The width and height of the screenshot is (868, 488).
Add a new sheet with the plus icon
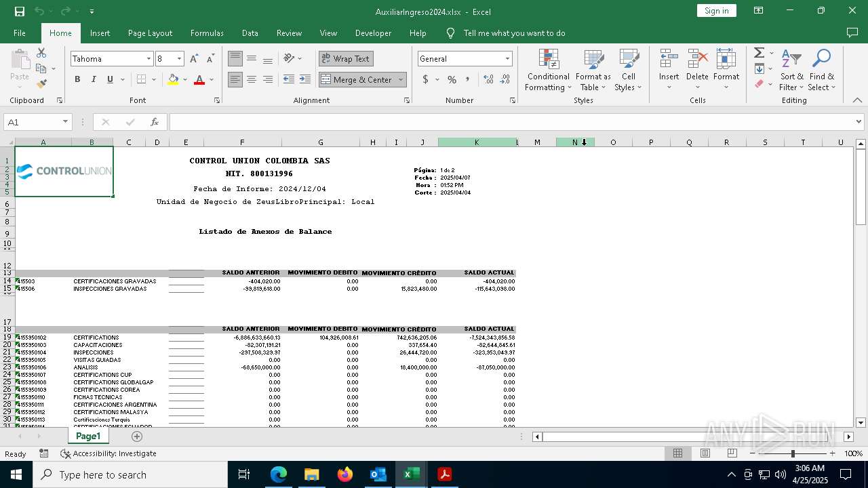[137, 436]
